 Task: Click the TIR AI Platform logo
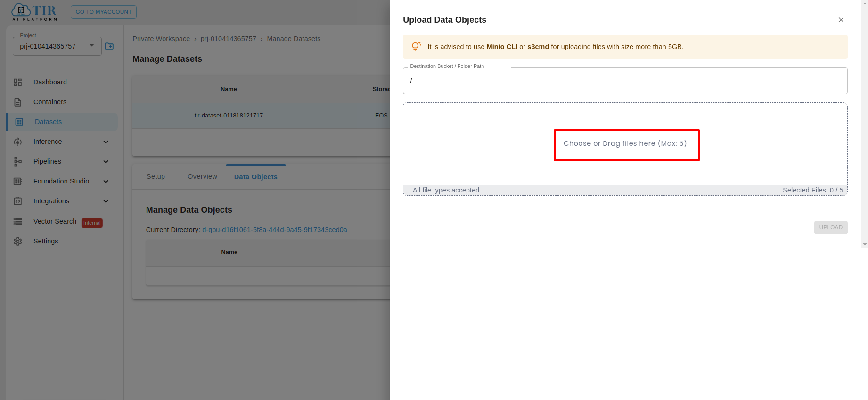coord(34,12)
